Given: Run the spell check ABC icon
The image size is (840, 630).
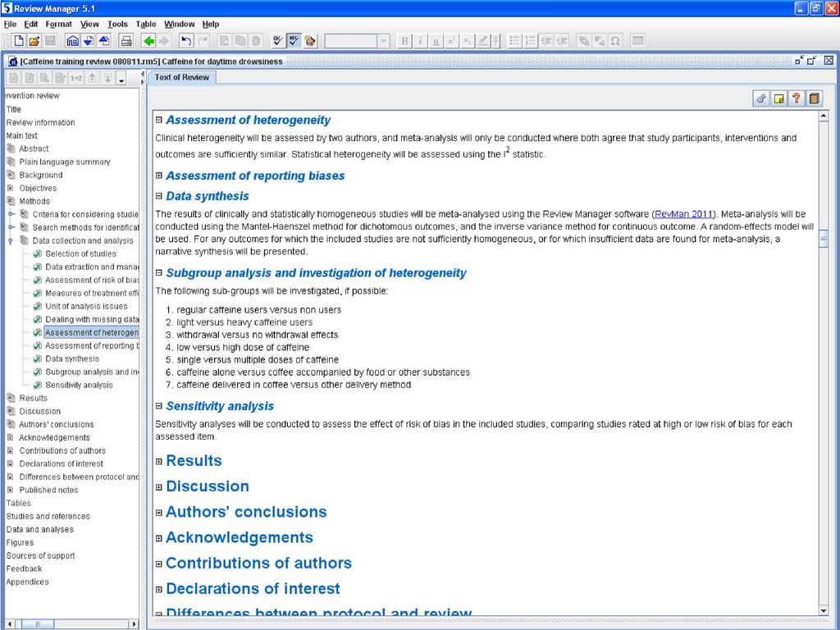Looking at the screenshot, I should tap(278, 41).
